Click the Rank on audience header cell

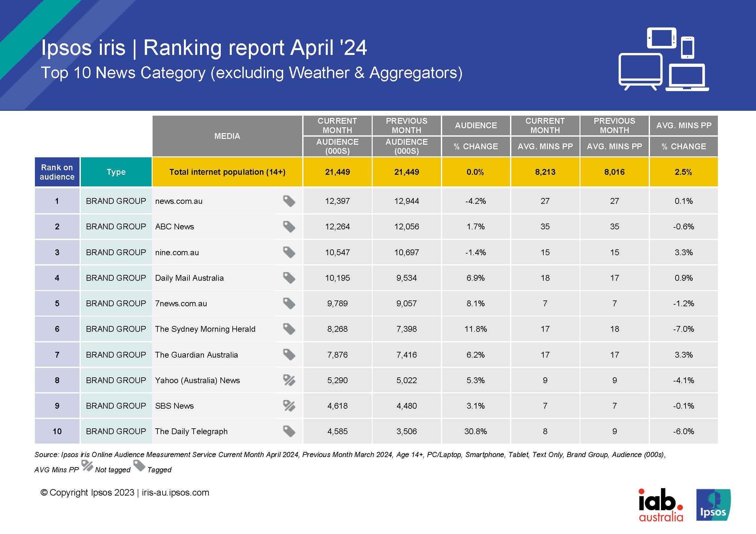57,172
